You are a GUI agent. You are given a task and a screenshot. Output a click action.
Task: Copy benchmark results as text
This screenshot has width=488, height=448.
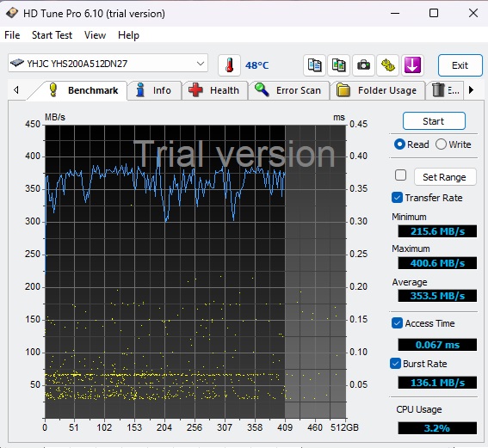[314, 65]
